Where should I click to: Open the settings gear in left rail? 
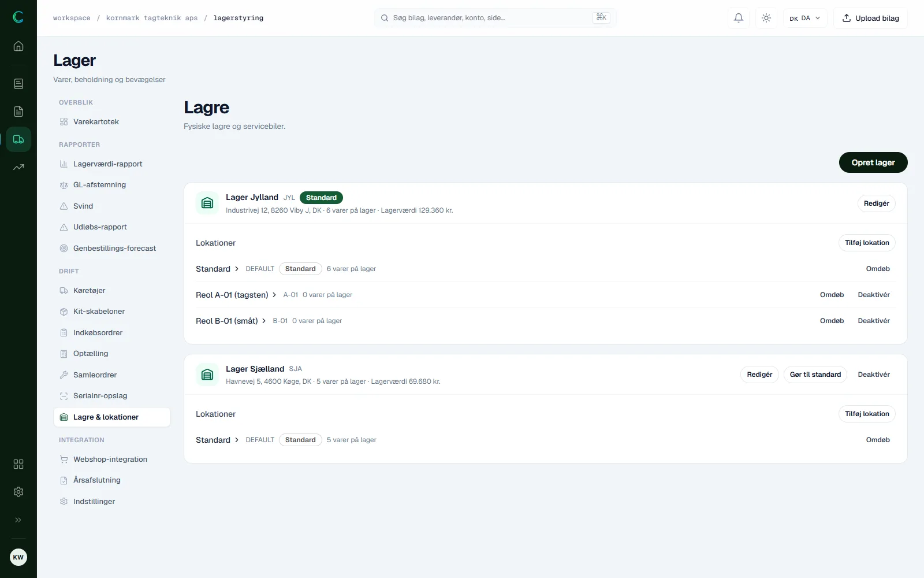click(18, 492)
